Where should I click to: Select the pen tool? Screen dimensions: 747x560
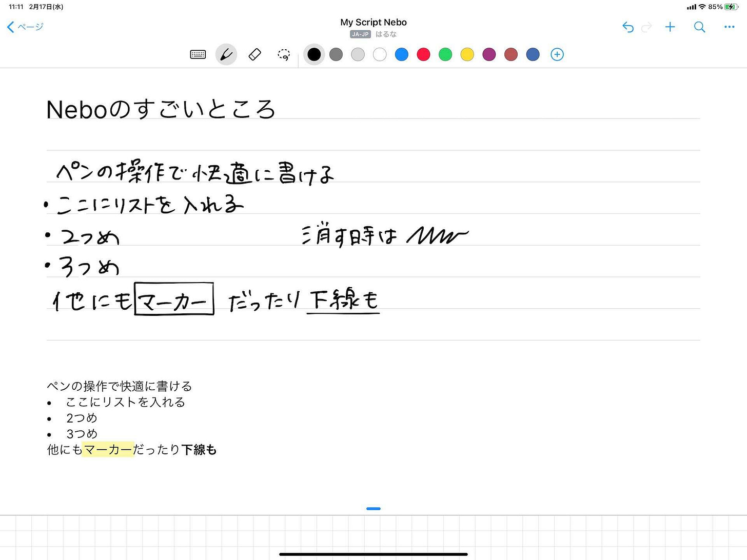click(226, 54)
